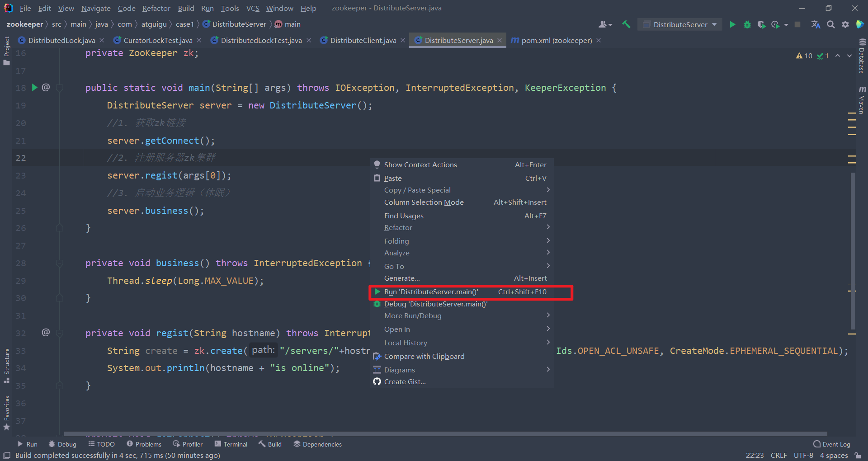This screenshot has width=868, height=461.
Task: Click the Build Project hammer icon
Action: [626, 24]
